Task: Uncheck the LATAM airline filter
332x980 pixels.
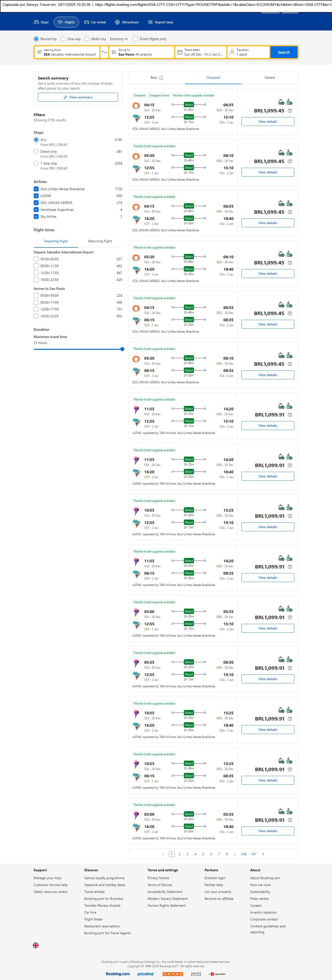Action: [x=36, y=196]
